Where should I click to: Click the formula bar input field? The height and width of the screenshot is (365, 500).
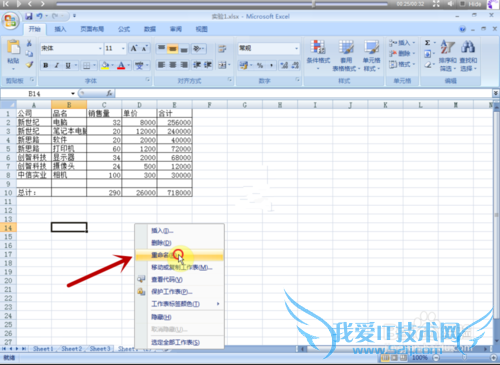[x=303, y=94]
